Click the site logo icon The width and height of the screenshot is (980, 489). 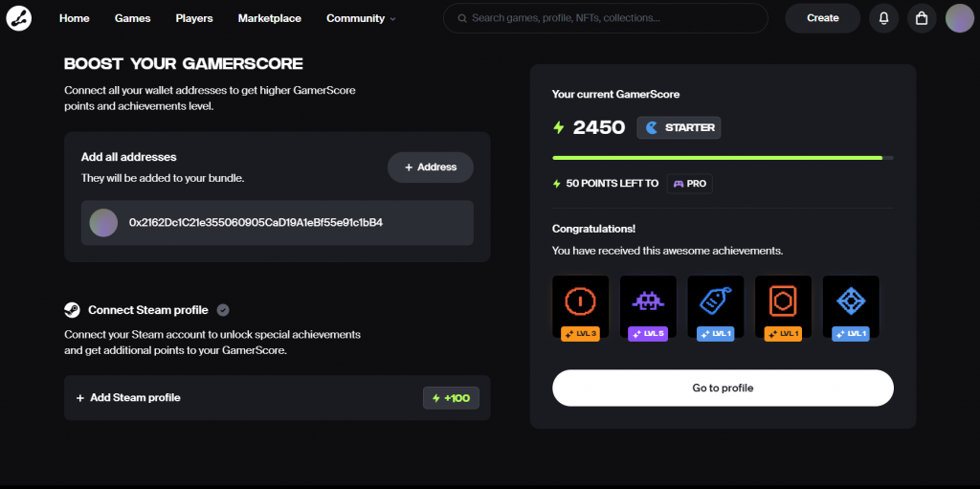tap(19, 19)
